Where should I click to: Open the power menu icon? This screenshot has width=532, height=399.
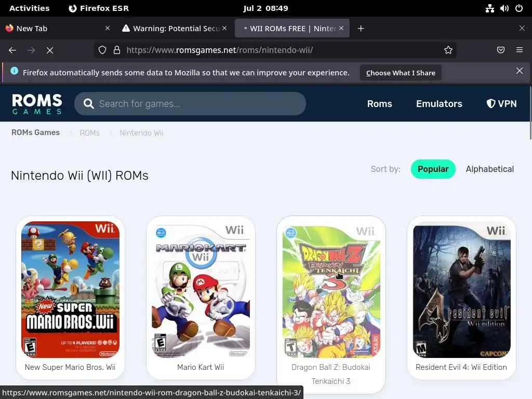point(519,8)
